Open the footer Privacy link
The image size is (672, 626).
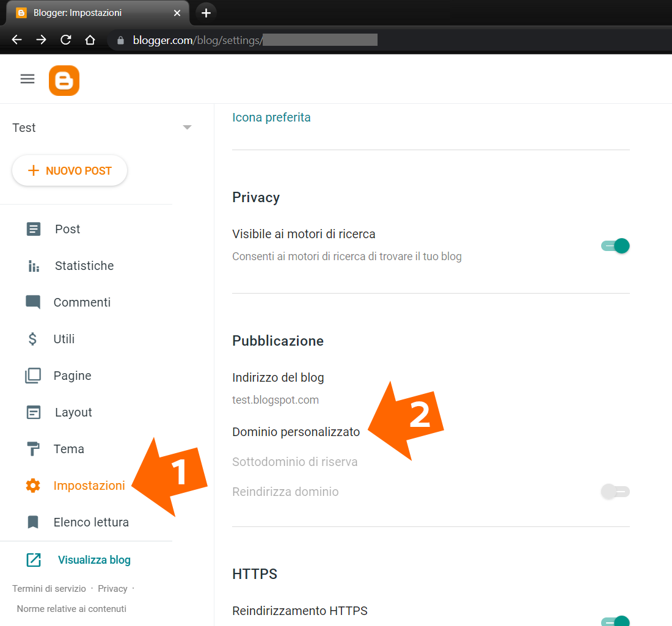coord(112,589)
